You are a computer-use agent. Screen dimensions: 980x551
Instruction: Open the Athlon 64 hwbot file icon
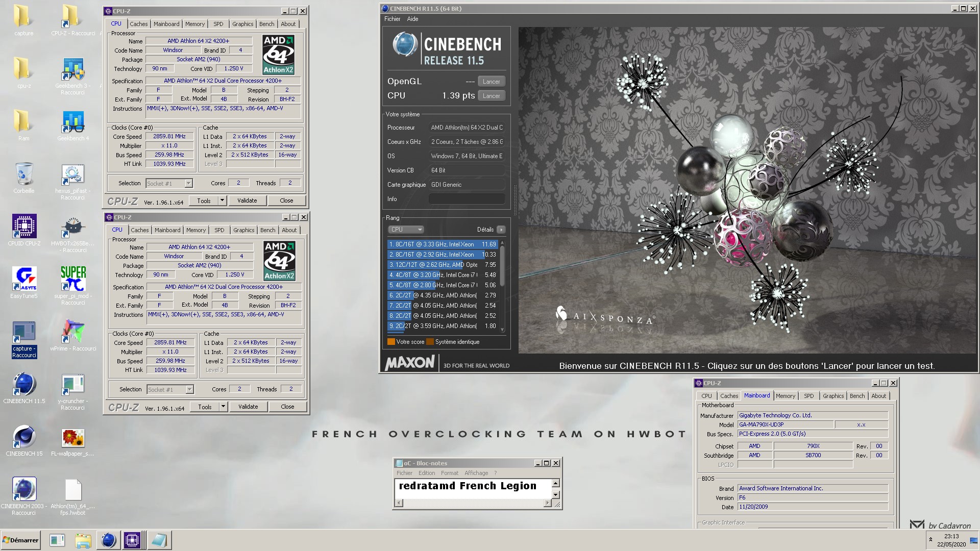pos(72,497)
